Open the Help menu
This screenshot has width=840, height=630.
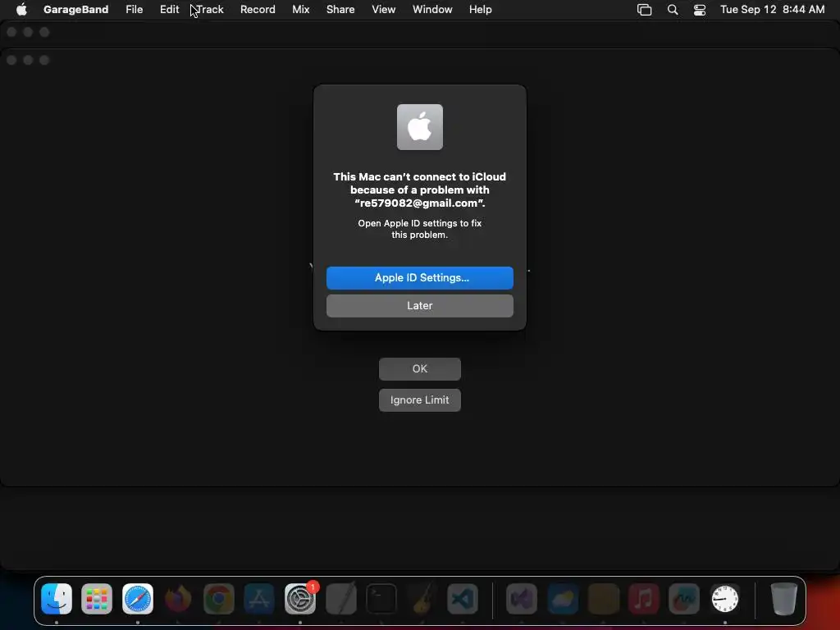pos(480,9)
